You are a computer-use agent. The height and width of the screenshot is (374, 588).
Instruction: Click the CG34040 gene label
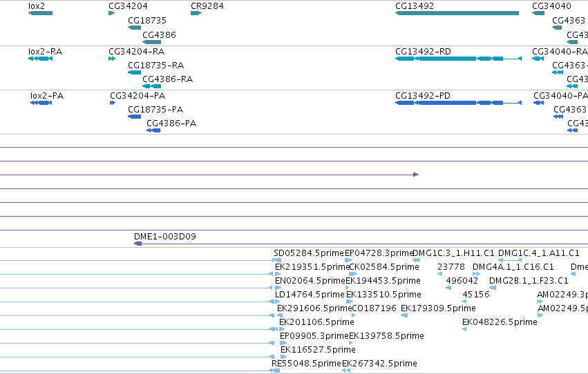(551, 6)
